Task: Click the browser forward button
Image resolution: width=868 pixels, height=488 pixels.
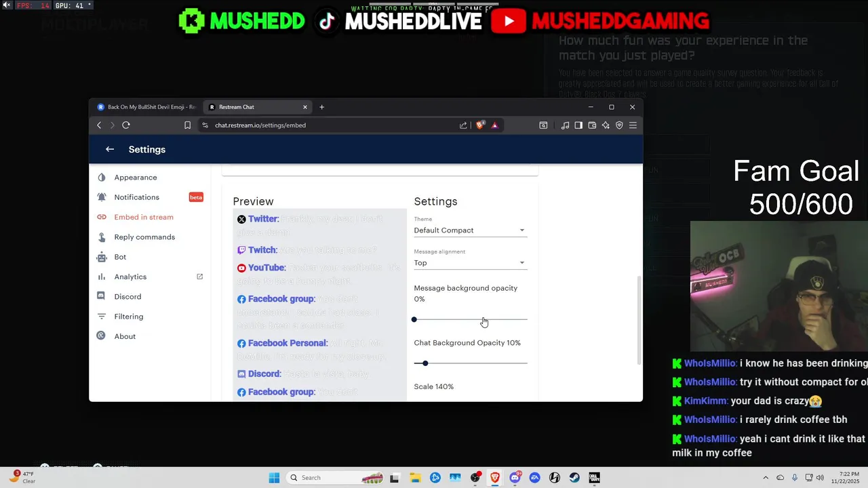Action: [x=113, y=125]
